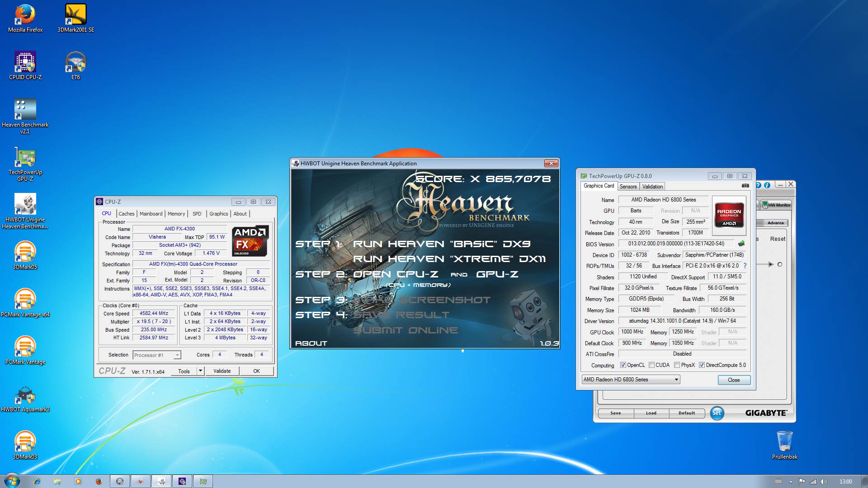Take a GPU-Z screenshot with the camera icon
The width and height of the screenshot is (868, 488).
745,186
